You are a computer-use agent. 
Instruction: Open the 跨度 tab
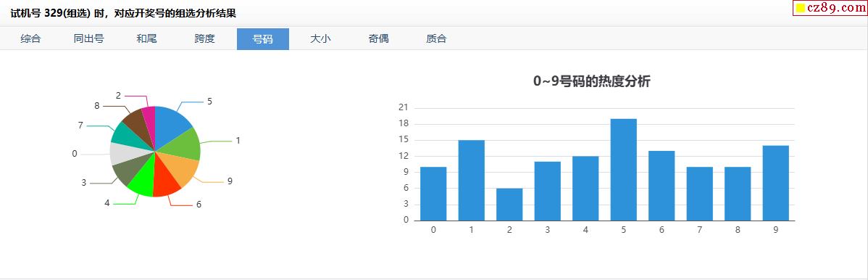(x=205, y=39)
